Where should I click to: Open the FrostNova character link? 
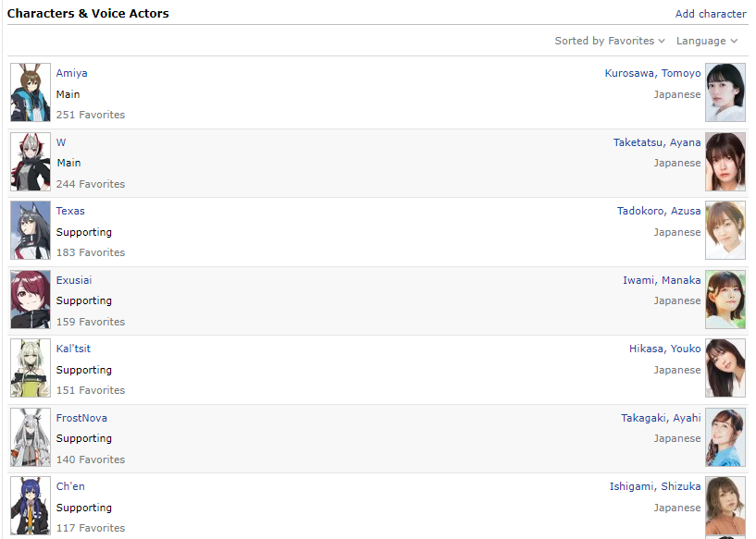tap(81, 418)
